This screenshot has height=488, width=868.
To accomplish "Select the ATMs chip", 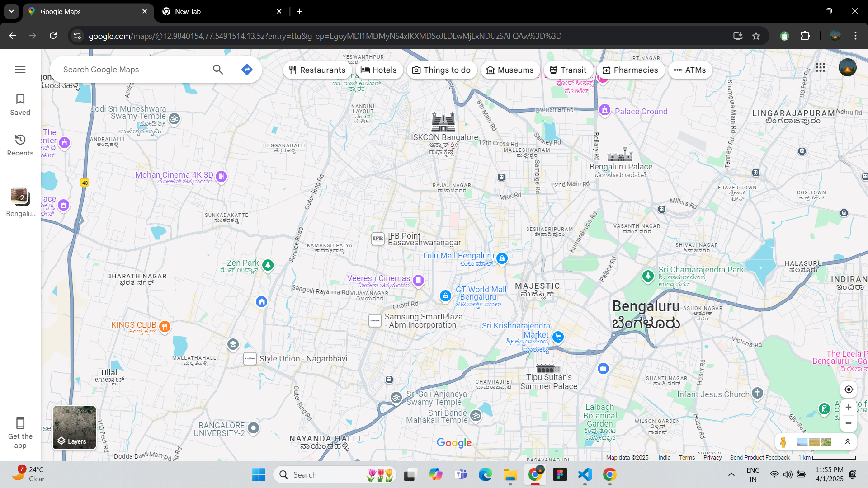I will pyautogui.click(x=690, y=70).
